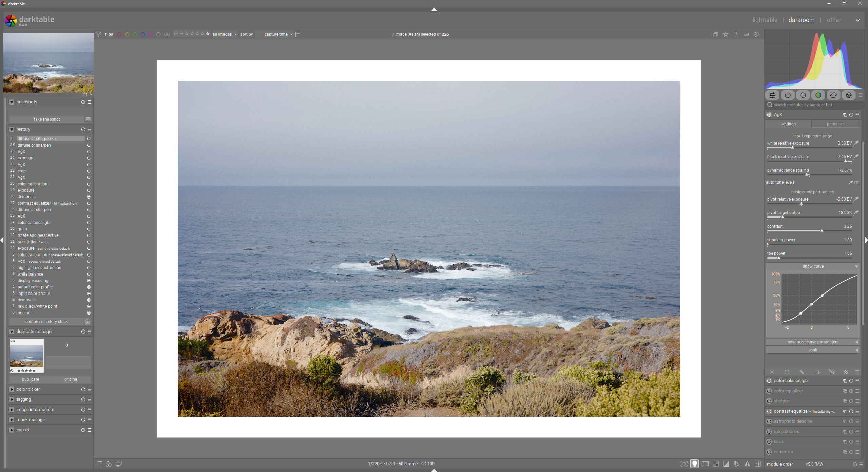Toggle gamut check triangle icon
This screenshot has height=472, width=868.
[747, 464]
